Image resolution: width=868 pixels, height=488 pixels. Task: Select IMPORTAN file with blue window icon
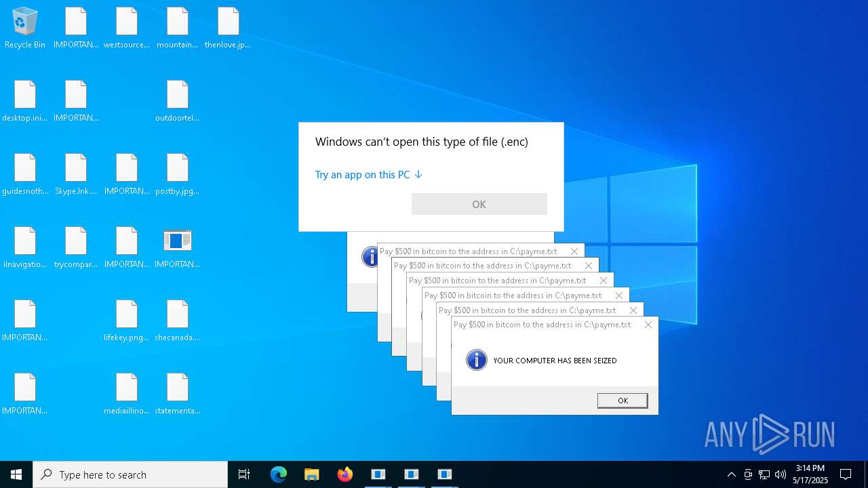(x=178, y=247)
